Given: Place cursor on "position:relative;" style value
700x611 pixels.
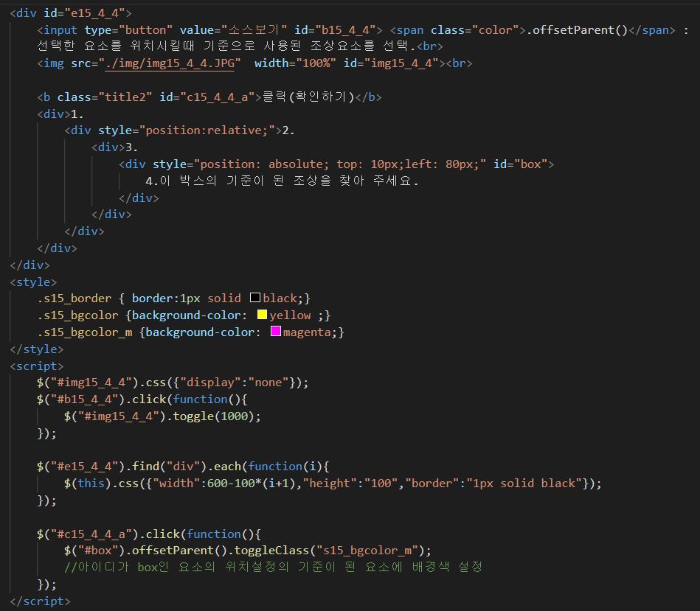Looking at the screenshot, I should pyautogui.click(x=207, y=130).
